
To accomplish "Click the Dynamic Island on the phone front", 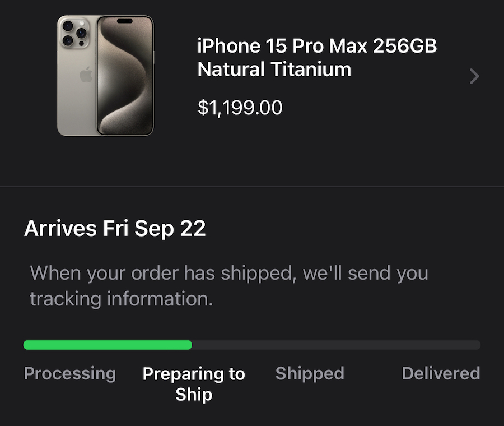I will (x=125, y=21).
